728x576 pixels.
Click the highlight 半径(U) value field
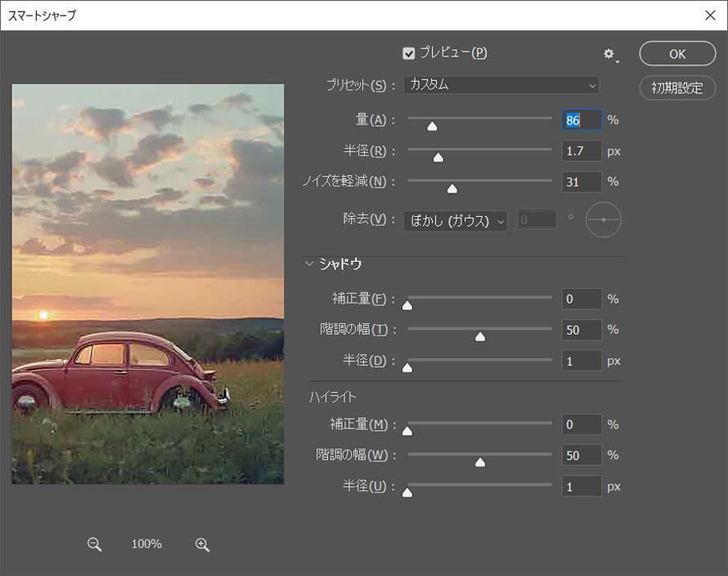pyautogui.click(x=582, y=487)
